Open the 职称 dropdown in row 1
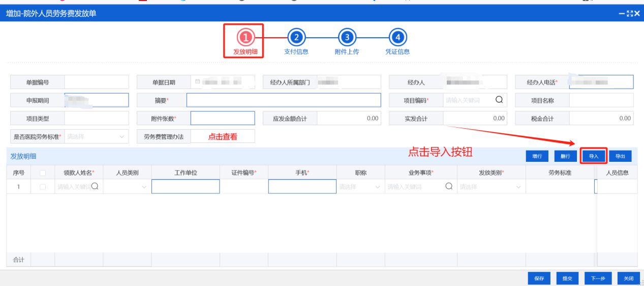644x286 pixels. click(x=360, y=187)
